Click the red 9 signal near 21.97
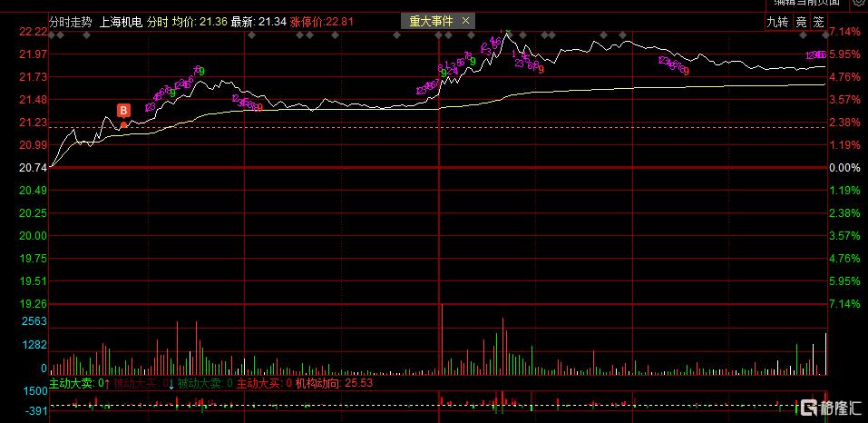This screenshot has height=423, width=868. click(541, 69)
